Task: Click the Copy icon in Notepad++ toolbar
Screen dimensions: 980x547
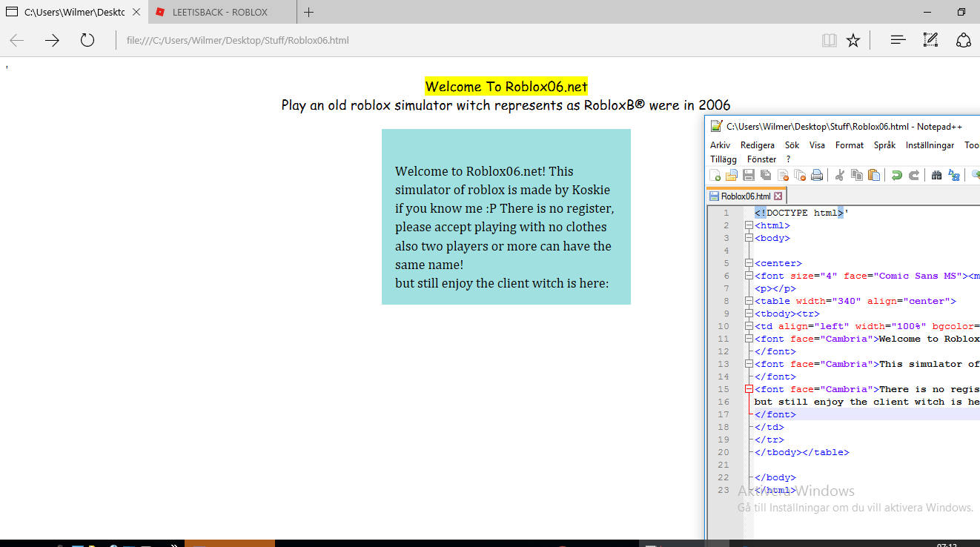Action: point(857,176)
